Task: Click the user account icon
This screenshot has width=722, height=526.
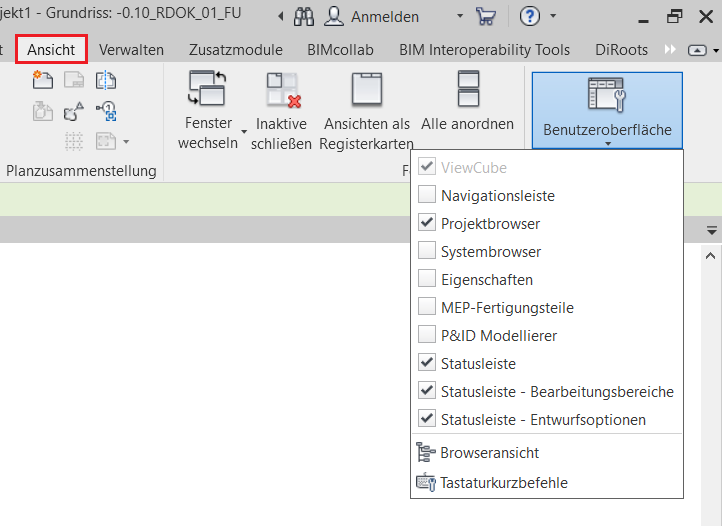Action: (x=334, y=16)
